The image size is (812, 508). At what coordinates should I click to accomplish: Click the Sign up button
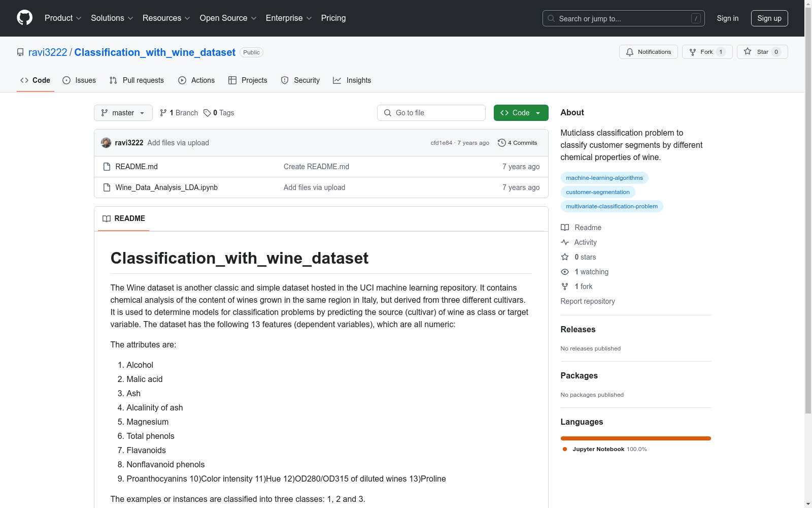pyautogui.click(x=769, y=18)
